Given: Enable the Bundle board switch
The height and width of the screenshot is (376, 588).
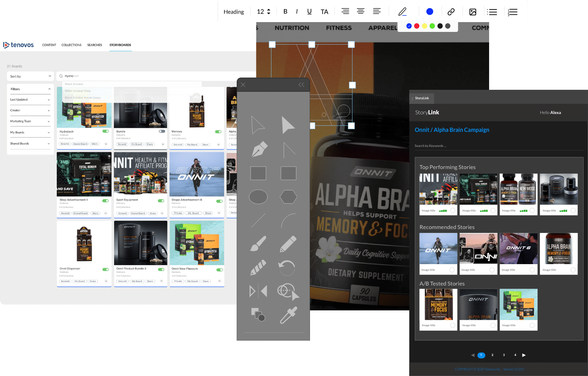Looking at the screenshot, I should (162, 131).
